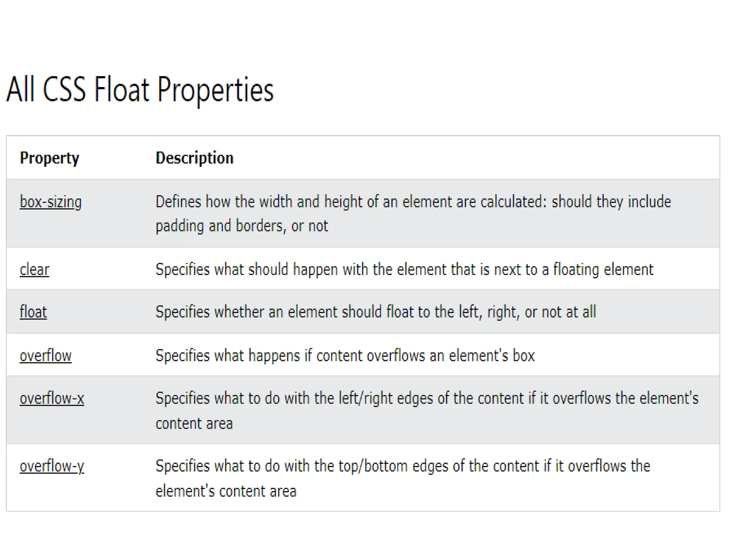Viewport: 747px width, 560px height.
Task: Click the 'content area' line in the overflow-x row
Action: pyautogui.click(x=194, y=424)
